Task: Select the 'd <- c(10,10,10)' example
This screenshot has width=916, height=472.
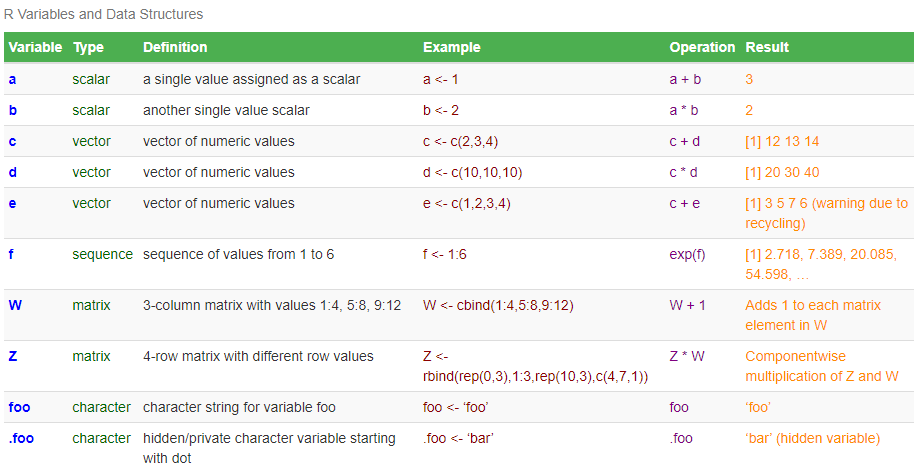Action: pyautogui.click(x=473, y=172)
